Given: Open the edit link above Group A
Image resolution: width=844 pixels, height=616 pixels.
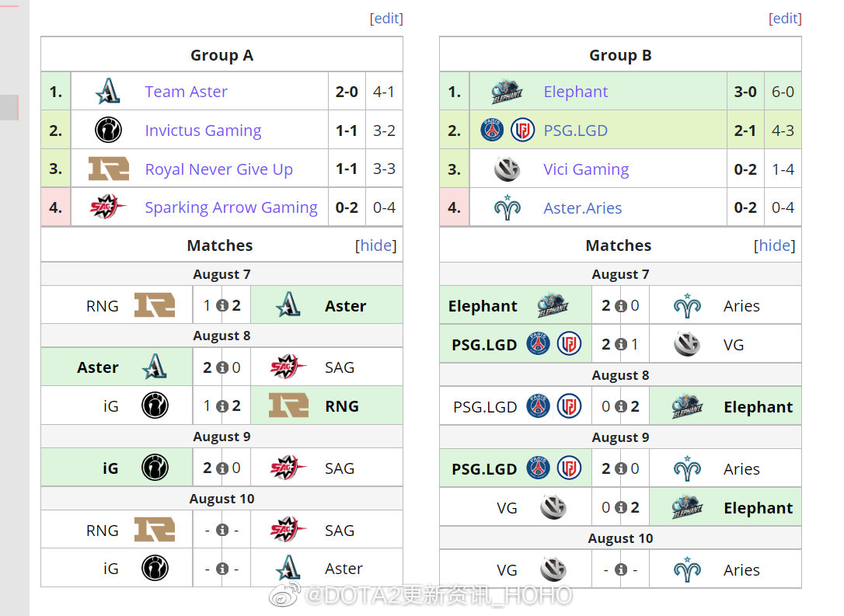Looking at the screenshot, I should (386, 19).
